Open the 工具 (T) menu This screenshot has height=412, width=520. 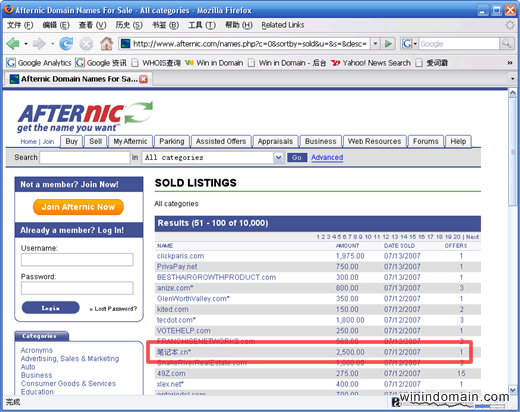[x=202, y=25]
